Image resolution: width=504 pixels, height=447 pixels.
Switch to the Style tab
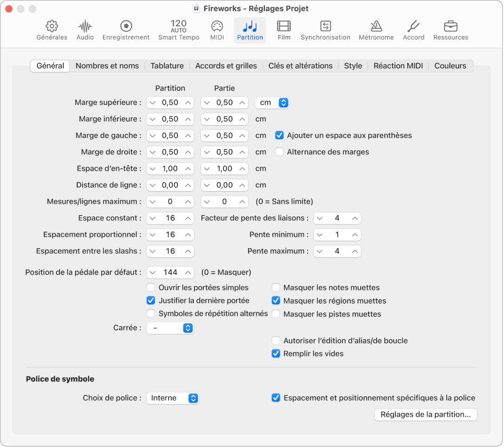tap(353, 66)
